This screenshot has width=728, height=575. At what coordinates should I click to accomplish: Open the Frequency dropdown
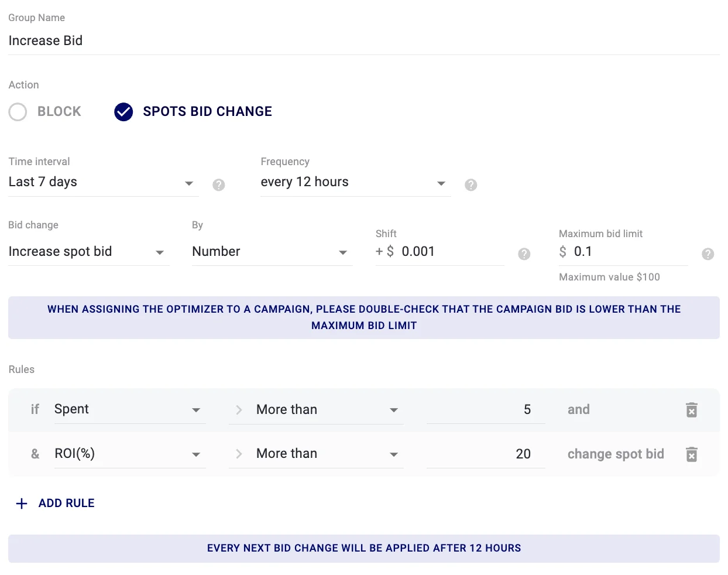click(441, 183)
